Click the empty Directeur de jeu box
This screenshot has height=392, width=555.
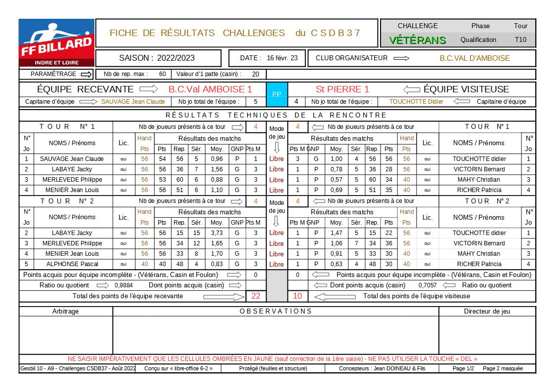[x=487, y=335]
